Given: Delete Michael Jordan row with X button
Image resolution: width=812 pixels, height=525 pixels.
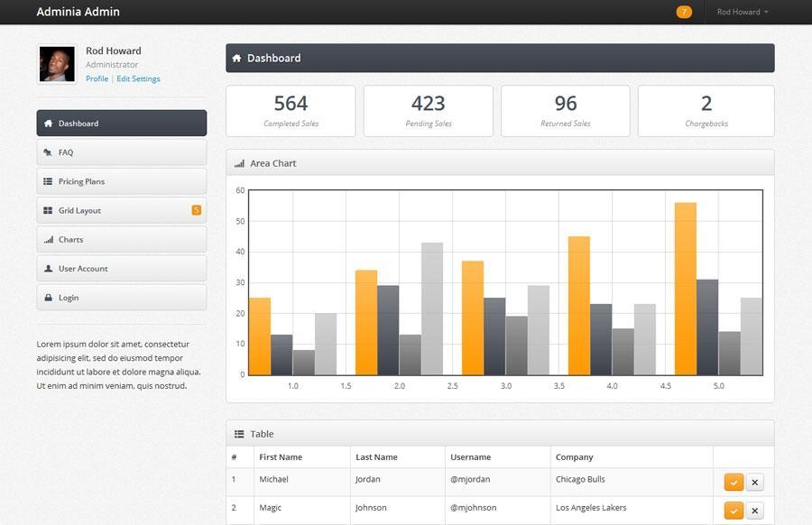Looking at the screenshot, I should 755,482.
